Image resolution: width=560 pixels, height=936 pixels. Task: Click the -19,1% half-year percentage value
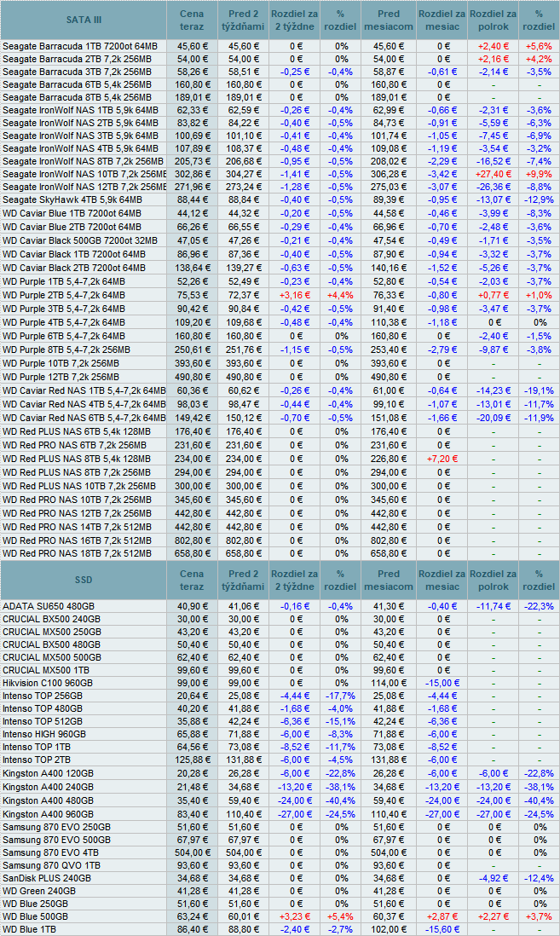pyautogui.click(x=539, y=390)
